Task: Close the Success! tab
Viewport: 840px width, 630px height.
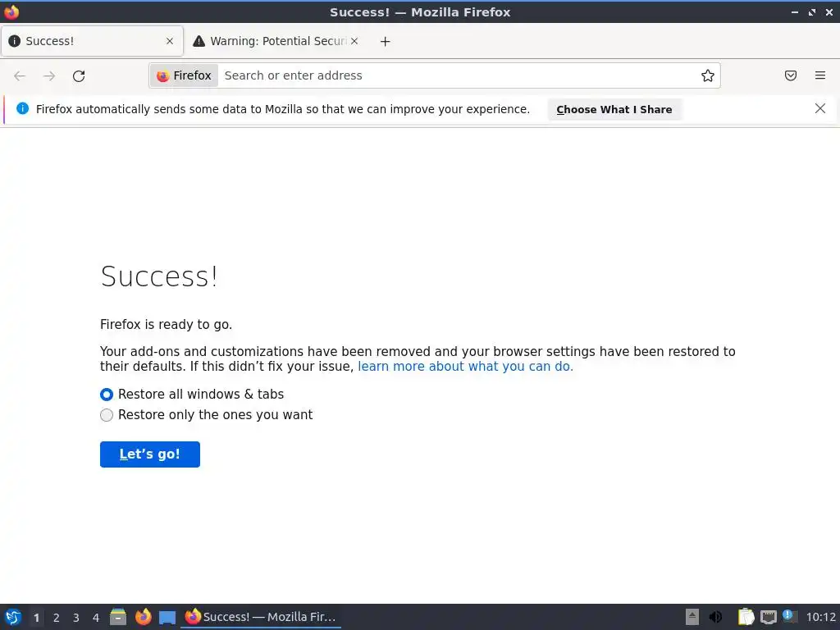Action: [170, 41]
